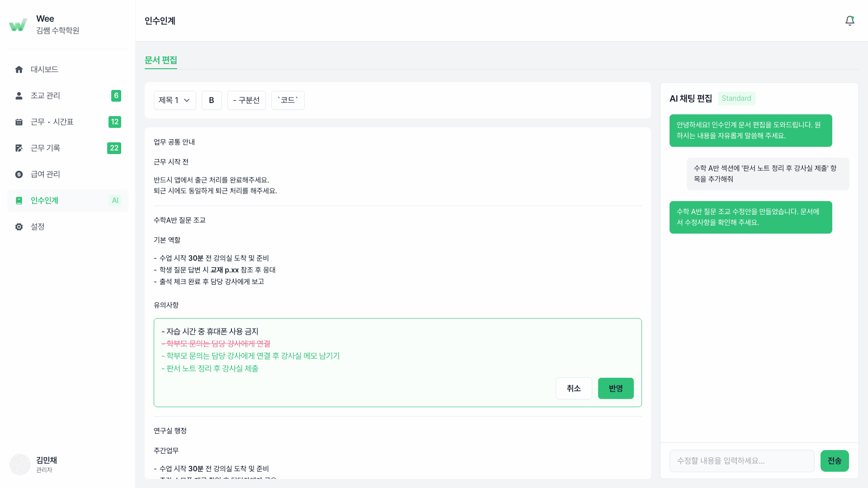Click the 수학A반 질문 조교 heading
The height and width of the screenshot is (488, 868).
(x=180, y=221)
